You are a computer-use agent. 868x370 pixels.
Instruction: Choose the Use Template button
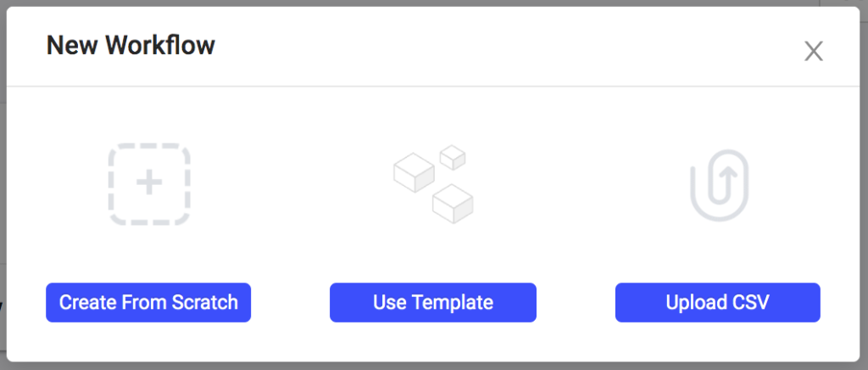[x=433, y=302]
